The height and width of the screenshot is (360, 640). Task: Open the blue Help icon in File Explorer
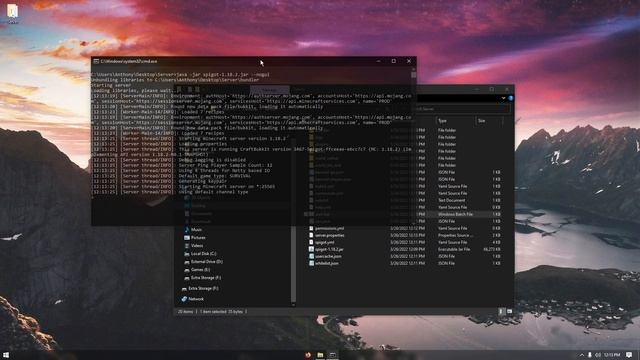pyautogui.click(x=511, y=98)
